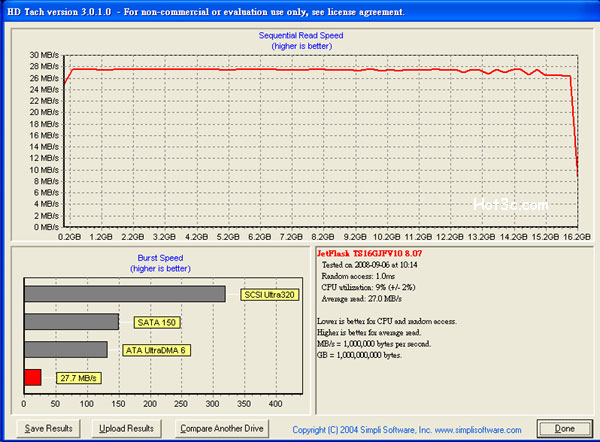
Task: Click the Sequential Read Speed chart title
Action: tap(300, 35)
